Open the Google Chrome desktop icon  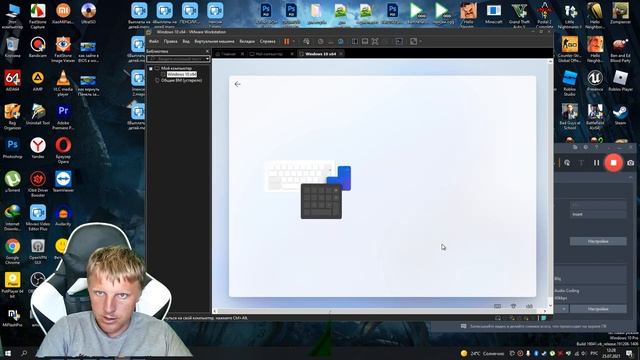tap(12, 251)
